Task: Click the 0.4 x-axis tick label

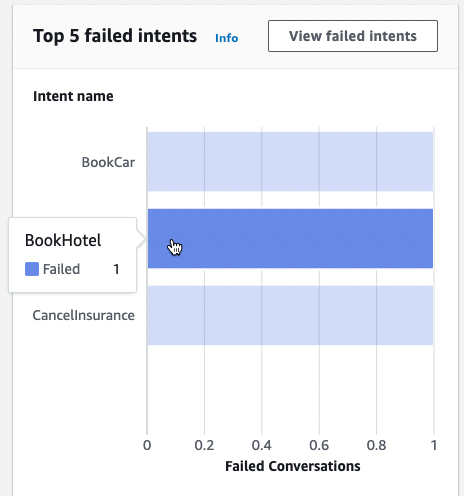Action: [262, 445]
